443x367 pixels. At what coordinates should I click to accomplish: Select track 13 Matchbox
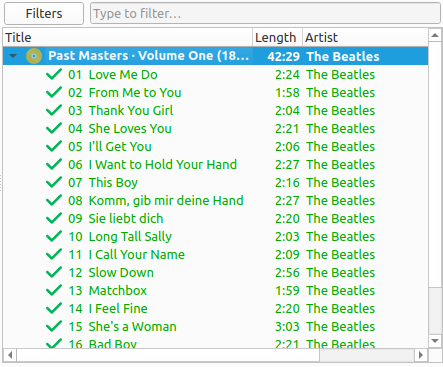pos(216,290)
